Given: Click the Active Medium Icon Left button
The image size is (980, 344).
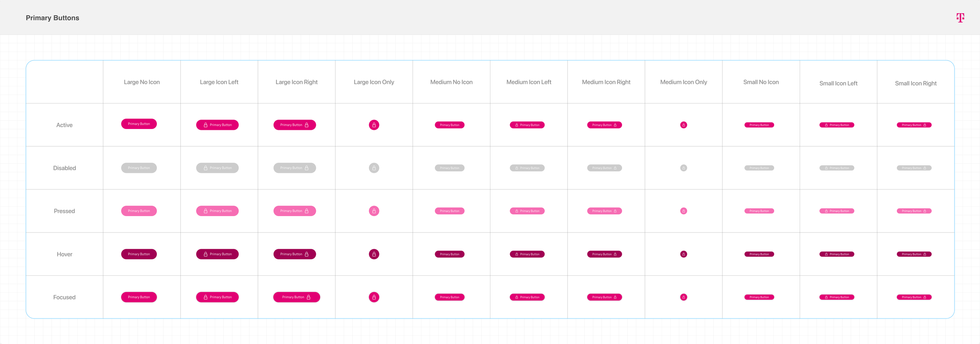Looking at the screenshot, I should coord(527,125).
